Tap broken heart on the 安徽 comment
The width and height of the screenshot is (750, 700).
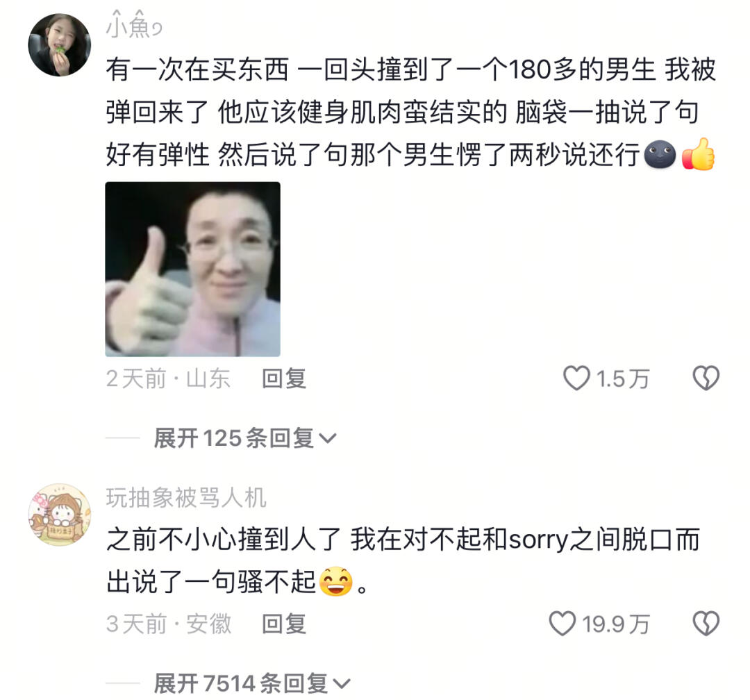click(x=706, y=624)
